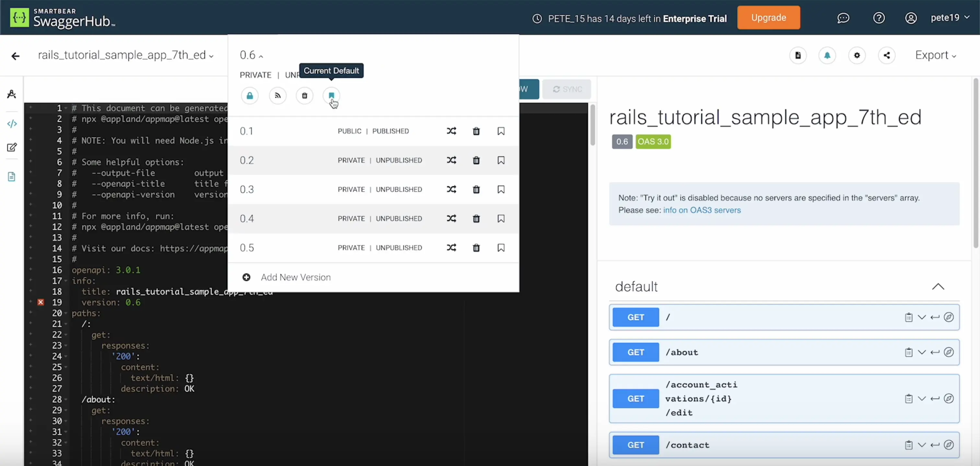
Task: Toggle the default bookmark on version 0.5
Action: pos(501,248)
